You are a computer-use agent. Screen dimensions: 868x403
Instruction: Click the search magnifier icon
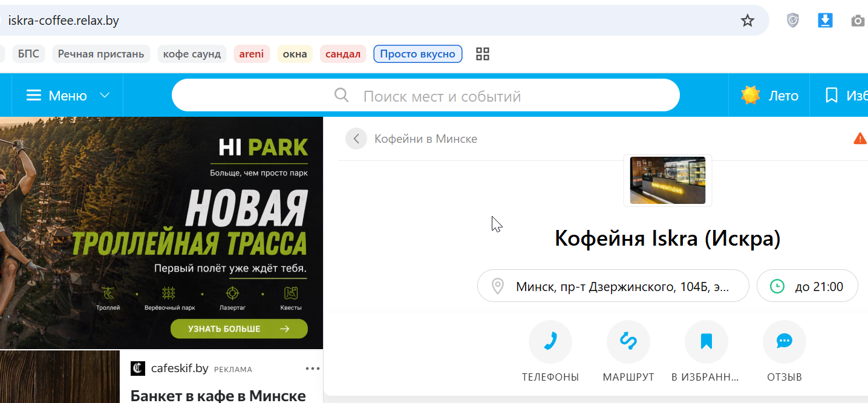point(342,95)
